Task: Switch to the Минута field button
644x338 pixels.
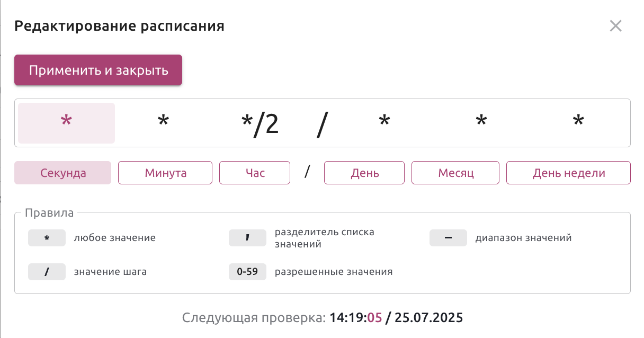Action: click(165, 173)
